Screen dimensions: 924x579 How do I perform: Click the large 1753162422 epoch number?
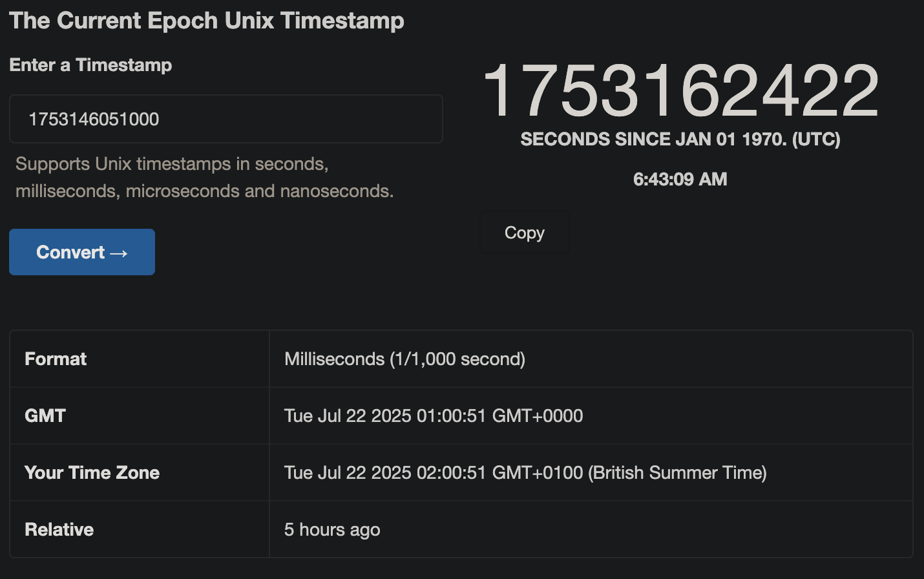pyautogui.click(x=680, y=91)
